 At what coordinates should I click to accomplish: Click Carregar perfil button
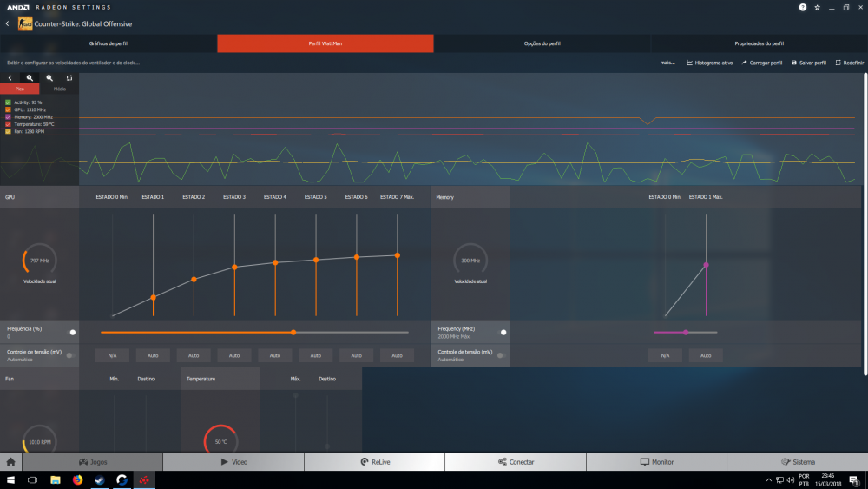click(x=762, y=63)
